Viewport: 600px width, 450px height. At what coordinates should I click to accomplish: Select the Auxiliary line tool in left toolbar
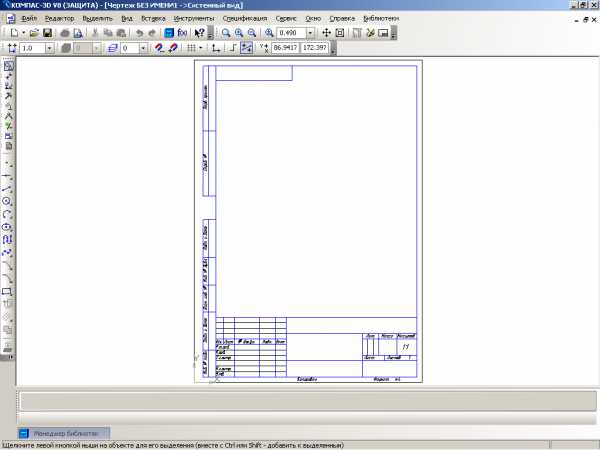(8, 177)
